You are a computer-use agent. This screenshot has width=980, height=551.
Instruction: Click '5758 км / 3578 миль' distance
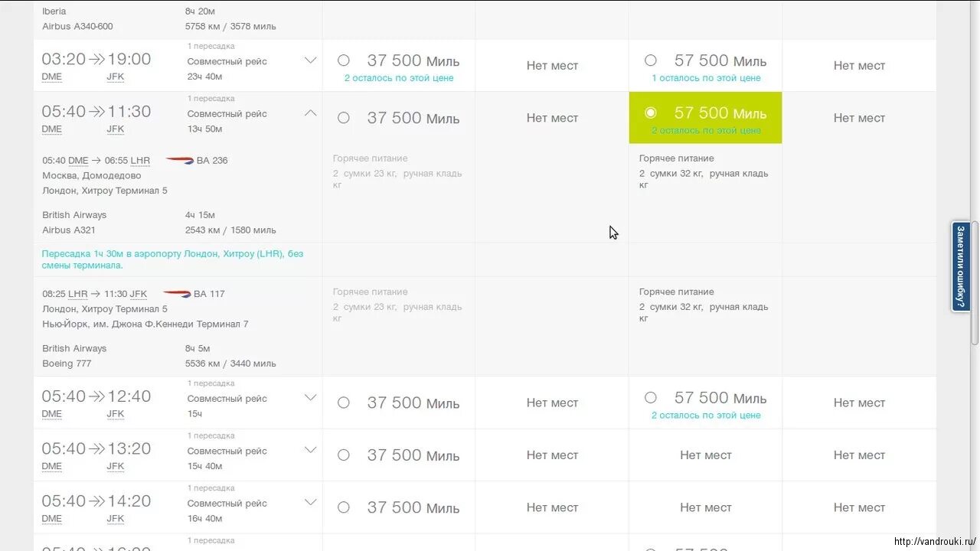coord(230,26)
